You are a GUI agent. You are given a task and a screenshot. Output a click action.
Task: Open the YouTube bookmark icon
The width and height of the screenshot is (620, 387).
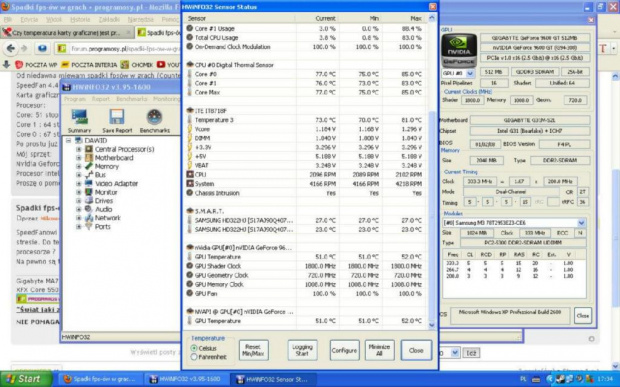(161, 64)
